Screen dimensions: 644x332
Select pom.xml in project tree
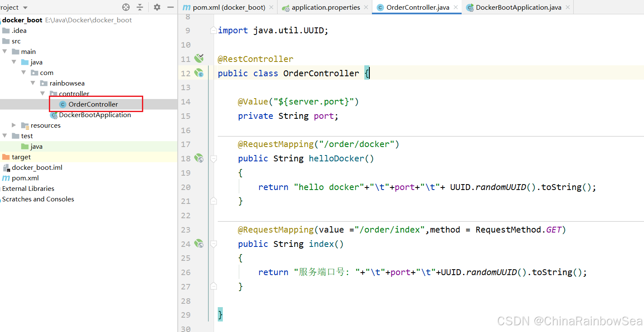pos(25,178)
